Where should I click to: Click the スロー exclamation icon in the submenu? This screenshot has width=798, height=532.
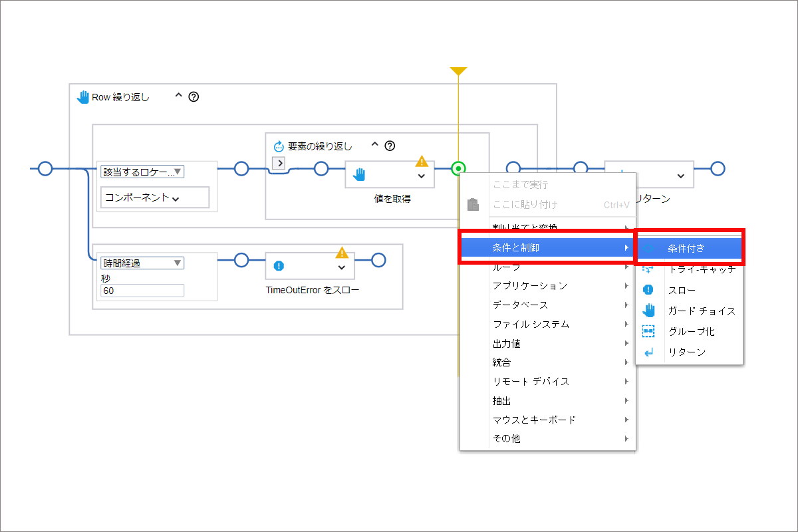[648, 290]
